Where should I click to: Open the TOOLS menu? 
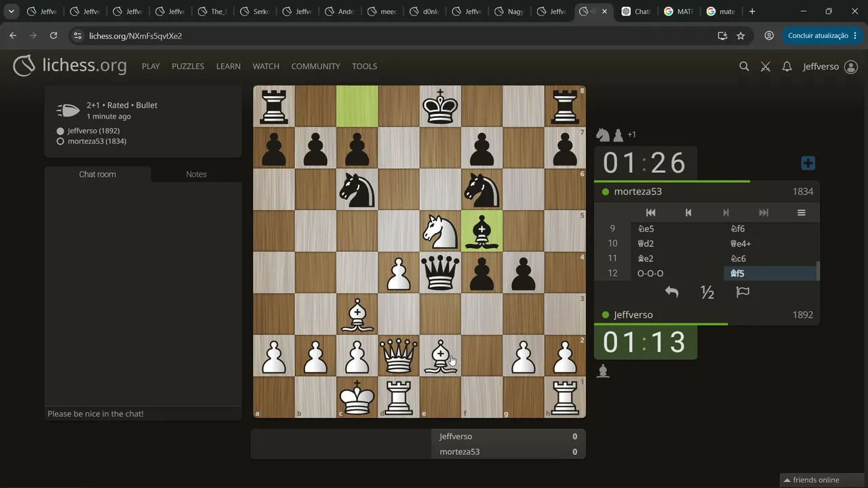364,66
